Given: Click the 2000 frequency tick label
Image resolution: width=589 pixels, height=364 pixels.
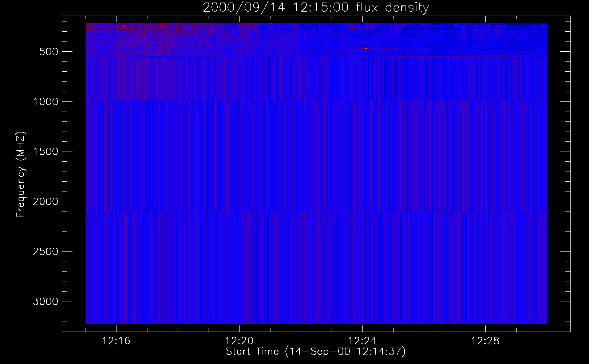Looking at the screenshot, I should pos(46,201).
